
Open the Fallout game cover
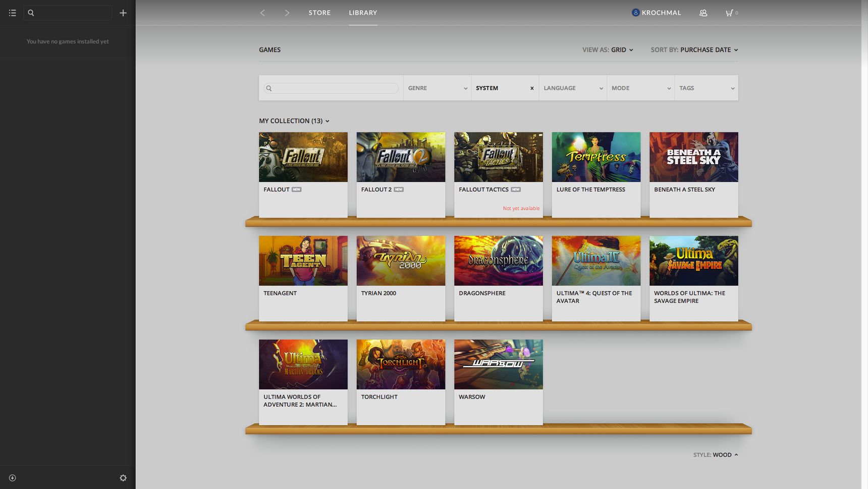(303, 157)
